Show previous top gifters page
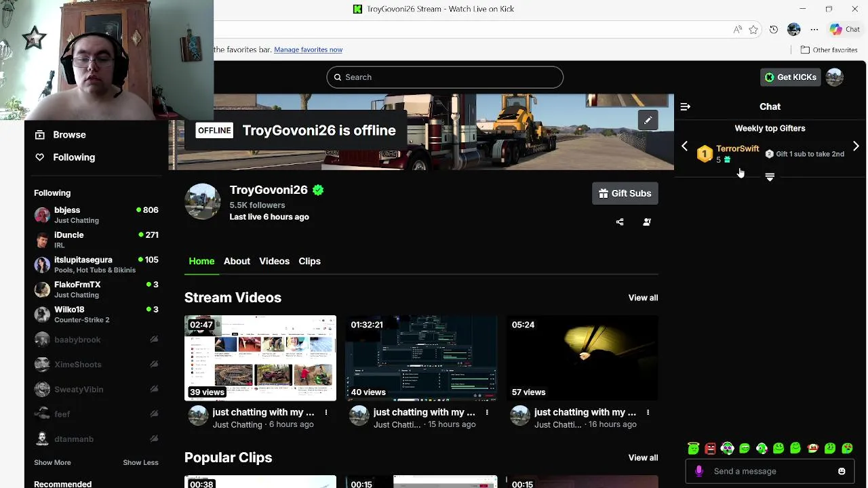 pos(684,146)
